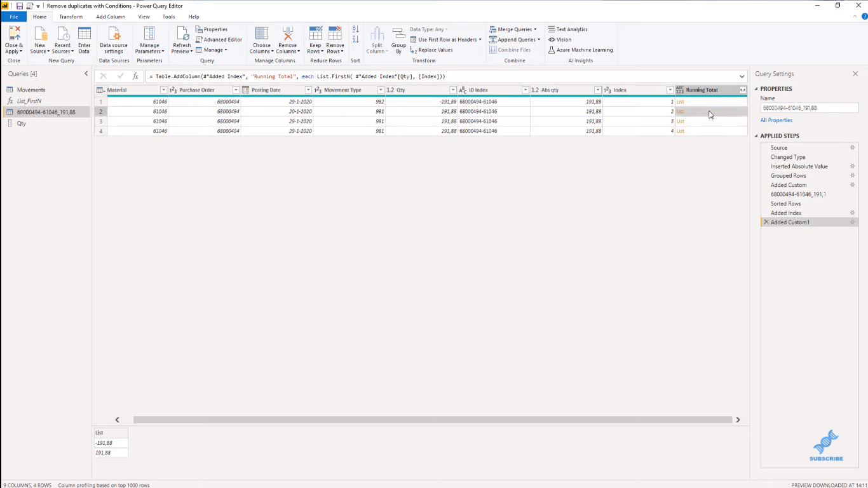The image size is (868, 488).
Task: Open Azure Machine Learning
Action: coord(581,50)
